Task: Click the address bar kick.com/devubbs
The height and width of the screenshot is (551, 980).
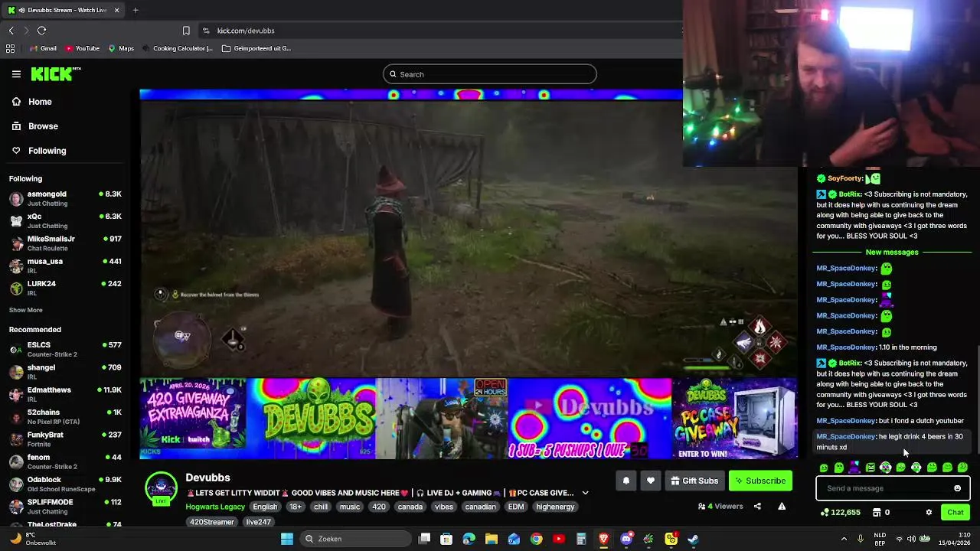Action: 246,31
